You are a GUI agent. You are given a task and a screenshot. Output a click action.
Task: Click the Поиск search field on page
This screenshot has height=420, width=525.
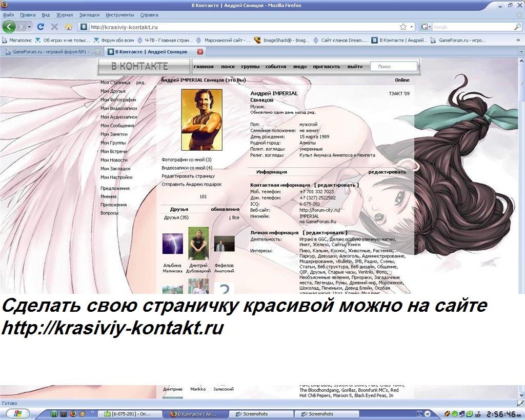tap(394, 67)
